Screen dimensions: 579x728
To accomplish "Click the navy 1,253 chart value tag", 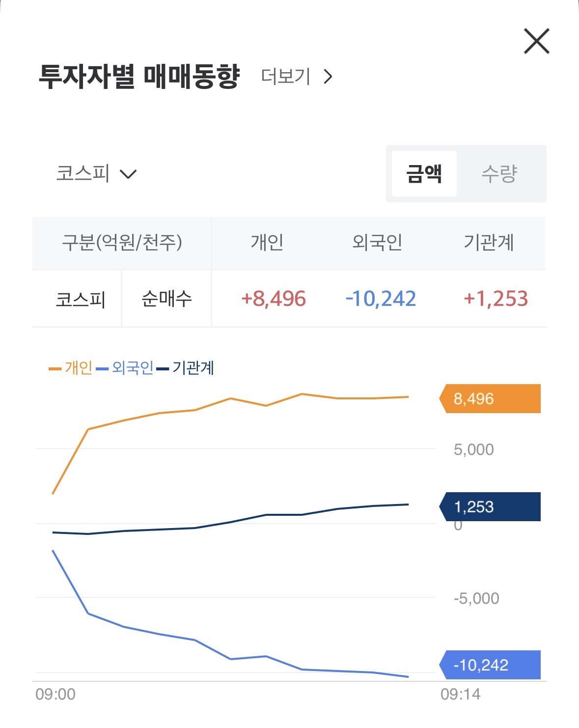I will [x=490, y=506].
